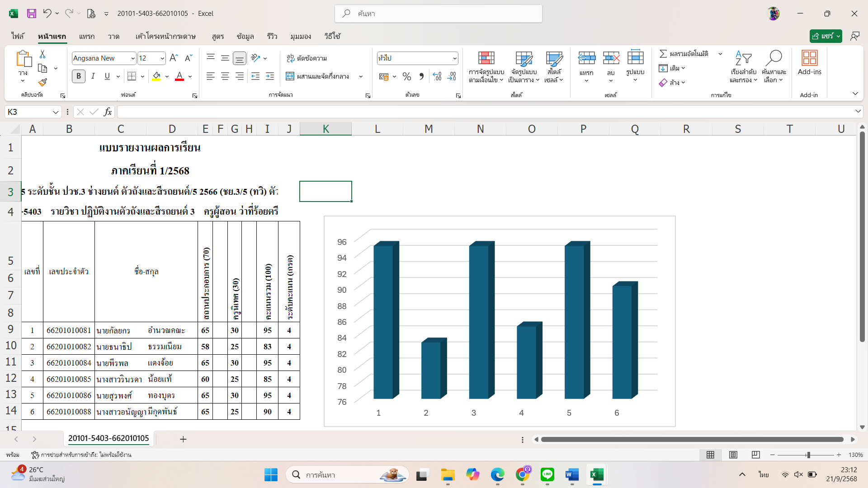Open the Angsana New font dropdown

pyautogui.click(x=133, y=58)
